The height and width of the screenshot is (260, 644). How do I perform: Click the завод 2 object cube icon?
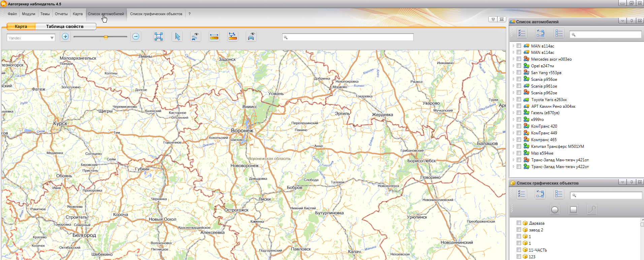point(525,230)
